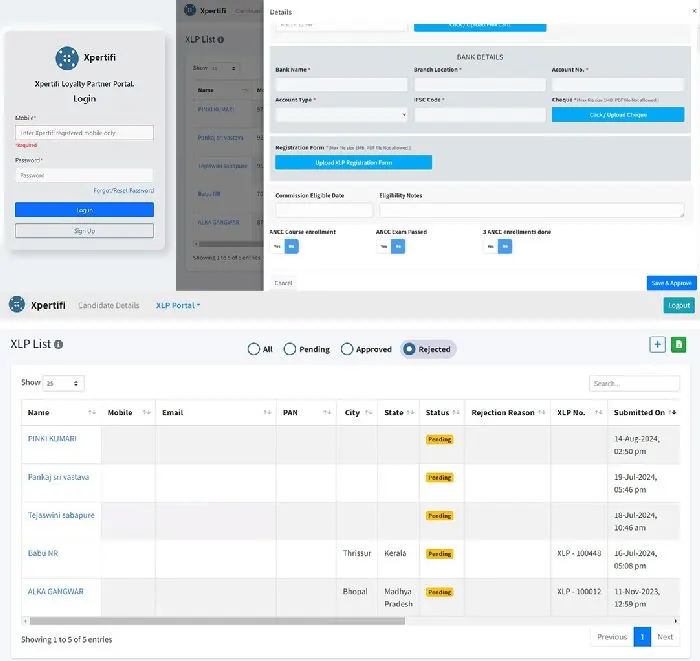
Task: Focus the Commission Eligible Date field
Action: point(324,210)
